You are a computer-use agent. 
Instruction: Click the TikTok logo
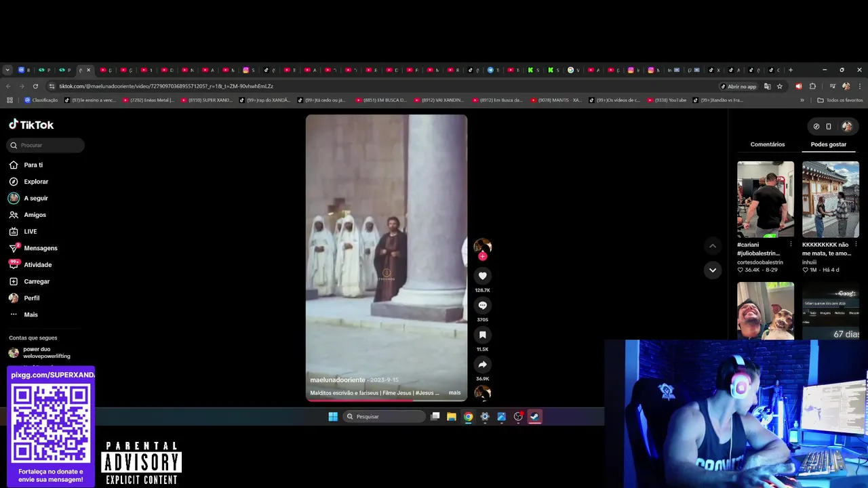coord(31,125)
